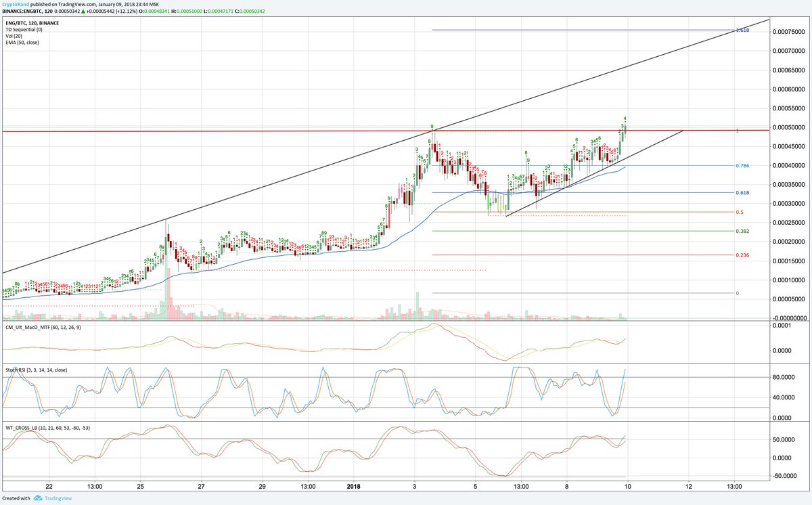Click the 0.00040000 price axis label
This screenshot has width=812, height=505.
coord(789,165)
